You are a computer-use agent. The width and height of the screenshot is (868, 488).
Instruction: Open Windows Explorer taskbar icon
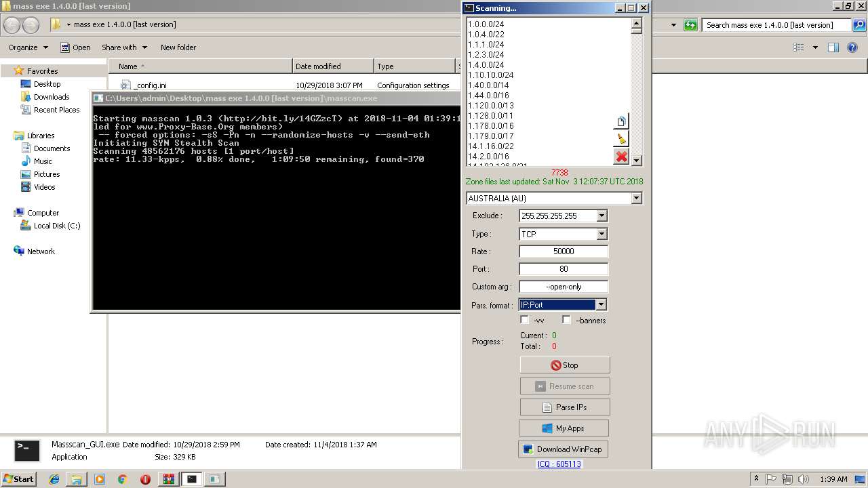pyautogui.click(x=77, y=479)
